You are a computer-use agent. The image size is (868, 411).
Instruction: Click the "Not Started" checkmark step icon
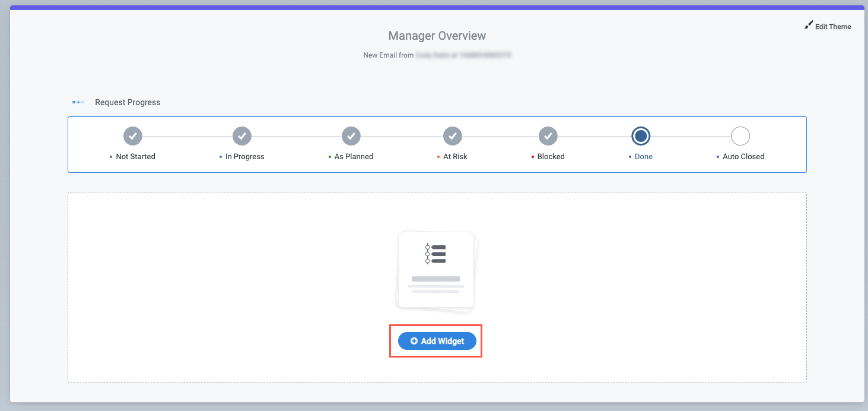[x=132, y=136]
